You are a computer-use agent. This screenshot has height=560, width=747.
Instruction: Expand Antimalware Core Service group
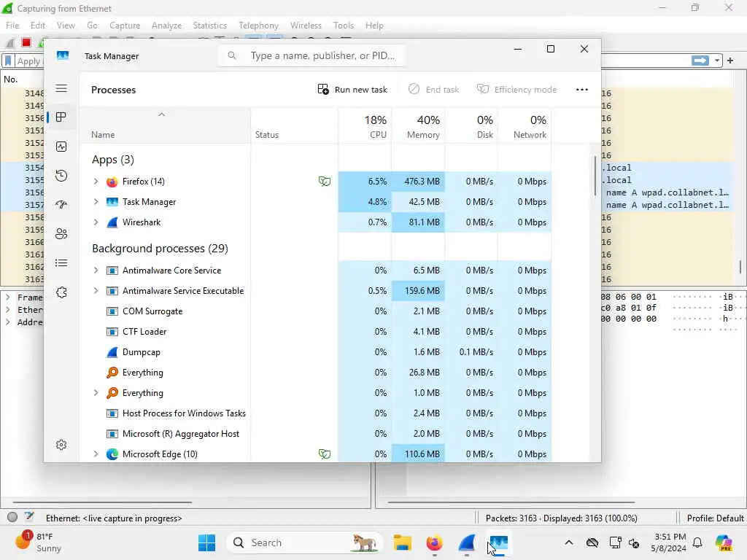click(96, 271)
